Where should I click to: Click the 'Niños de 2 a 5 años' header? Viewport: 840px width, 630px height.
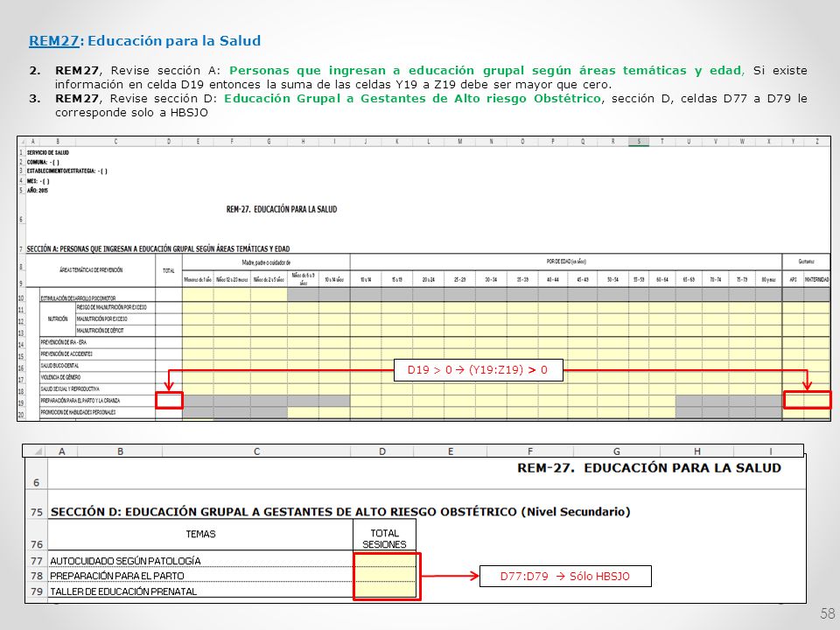(x=269, y=279)
